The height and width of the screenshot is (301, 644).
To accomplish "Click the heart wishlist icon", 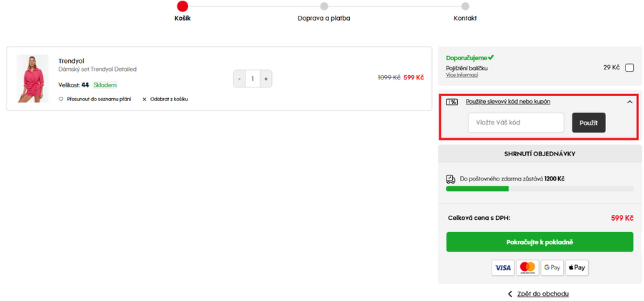I will tap(61, 99).
